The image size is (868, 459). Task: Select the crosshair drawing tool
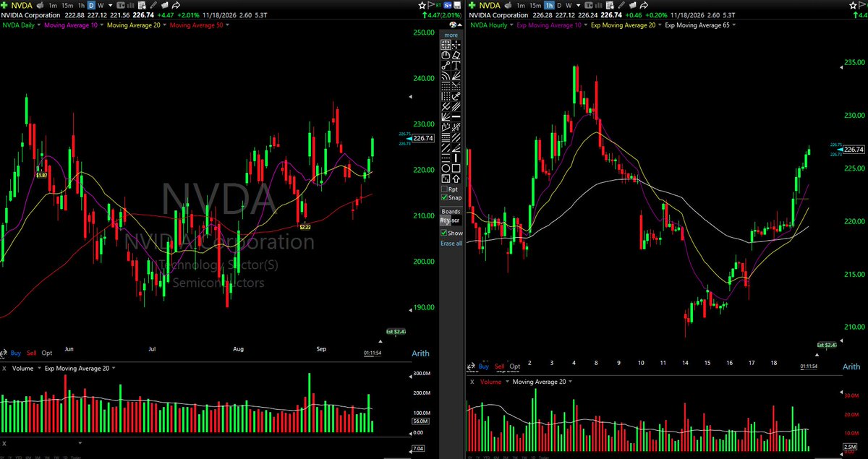point(456,45)
